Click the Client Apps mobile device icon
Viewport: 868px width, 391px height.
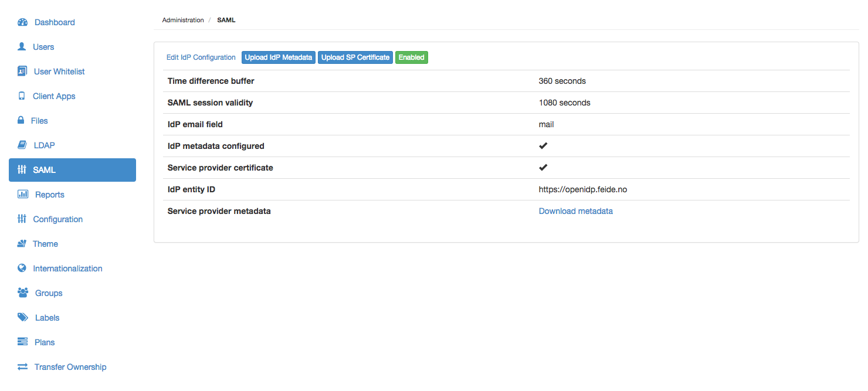(x=22, y=96)
